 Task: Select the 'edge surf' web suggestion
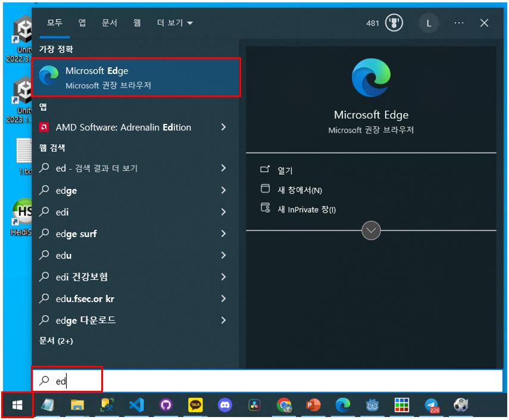[76, 234]
